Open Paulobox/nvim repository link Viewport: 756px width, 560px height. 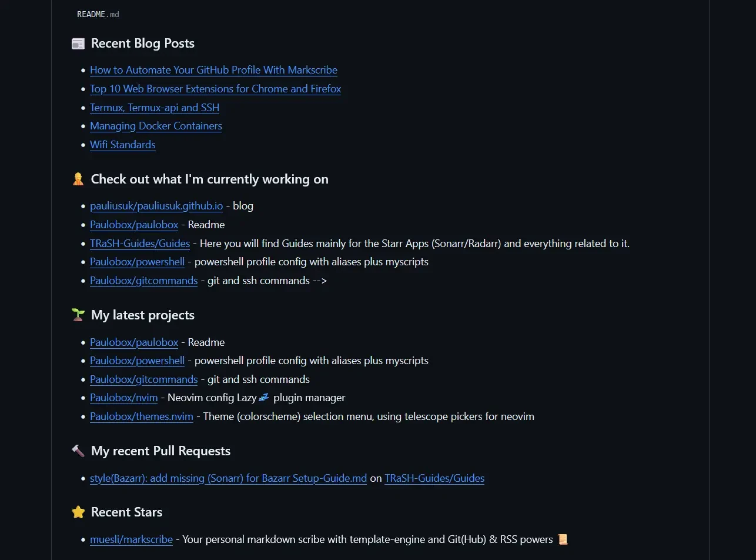tap(124, 398)
